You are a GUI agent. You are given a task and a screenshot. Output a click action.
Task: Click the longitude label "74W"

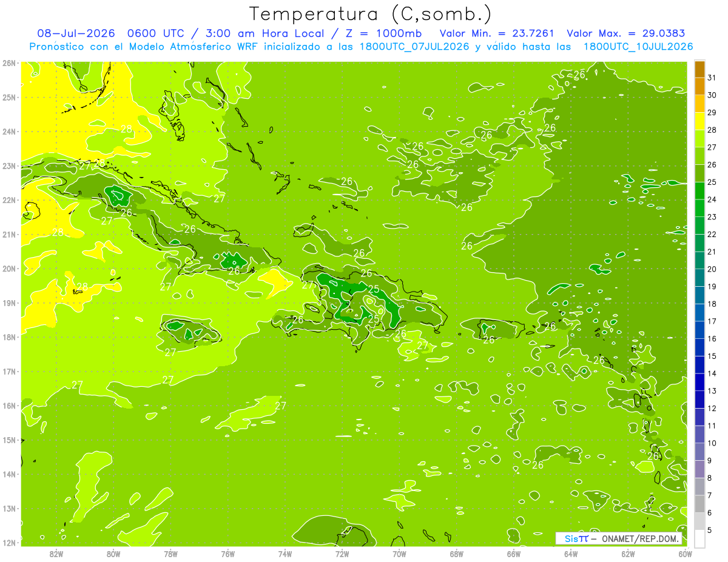285,554
